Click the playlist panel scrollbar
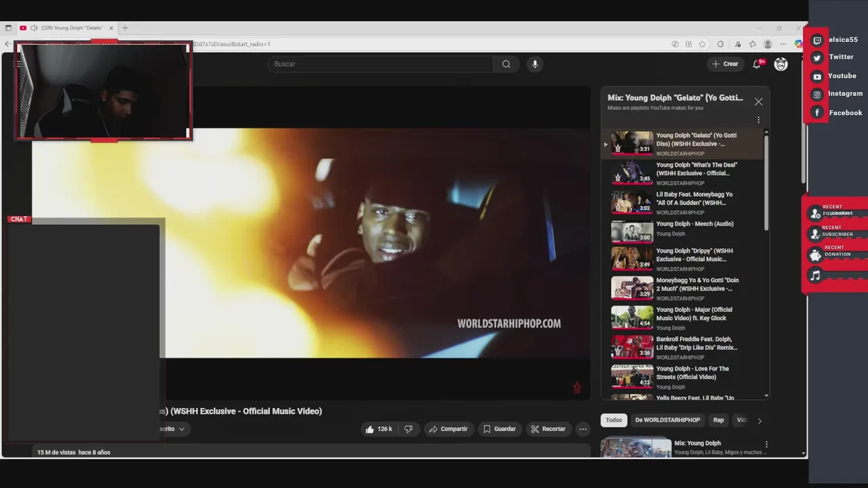The width and height of the screenshot is (868, 488). [x=766, y=183]
